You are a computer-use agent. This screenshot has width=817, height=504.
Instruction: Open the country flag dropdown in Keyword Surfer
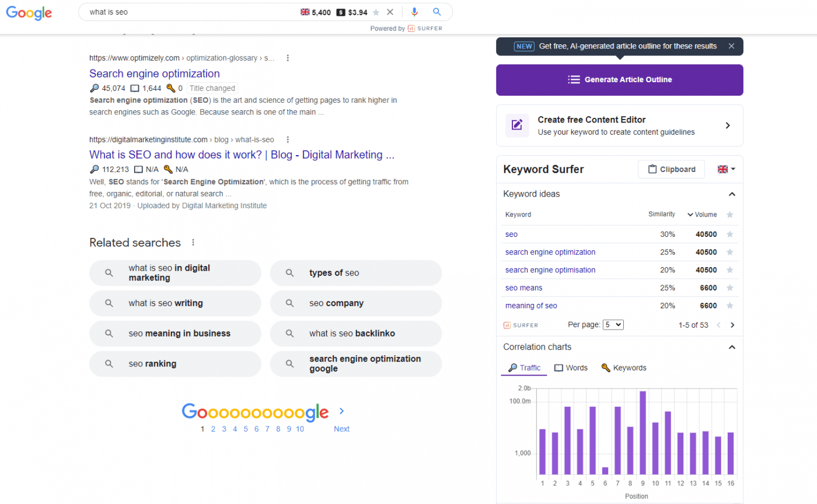[x=727, y=169]
